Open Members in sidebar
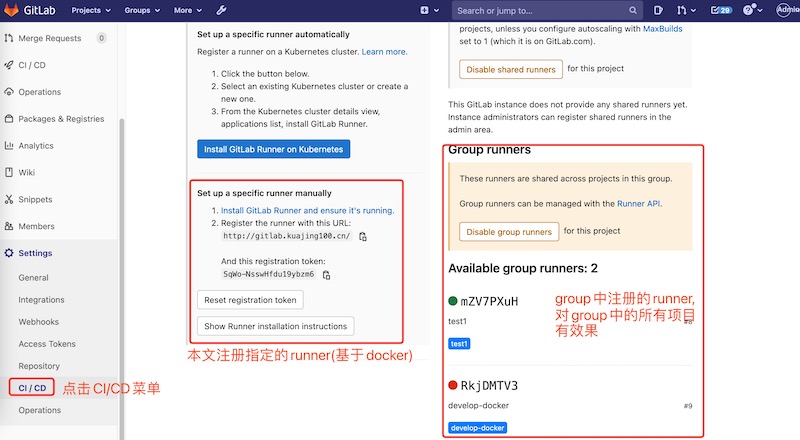This screenshot has height=440, width=800. pos(36,226)
